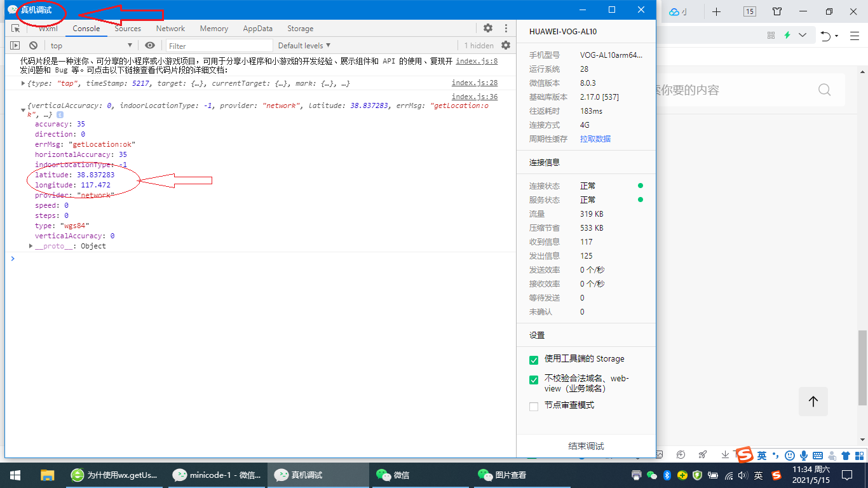Open downloads icon in browser status bar
868x488 pixels.
click(725, 454)
